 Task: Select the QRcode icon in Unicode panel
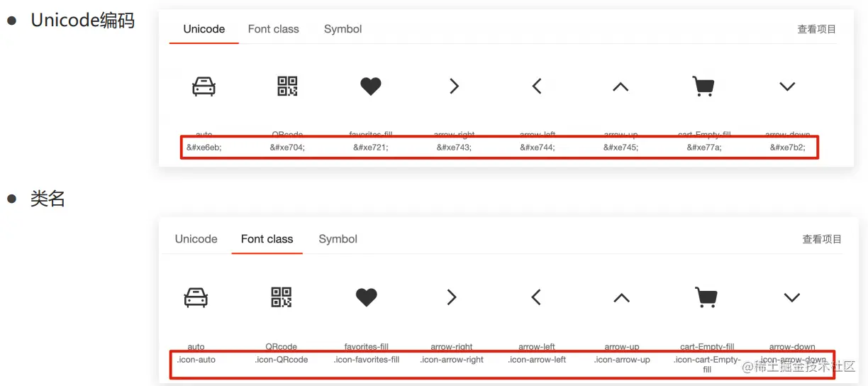click(x=287, y=87)
